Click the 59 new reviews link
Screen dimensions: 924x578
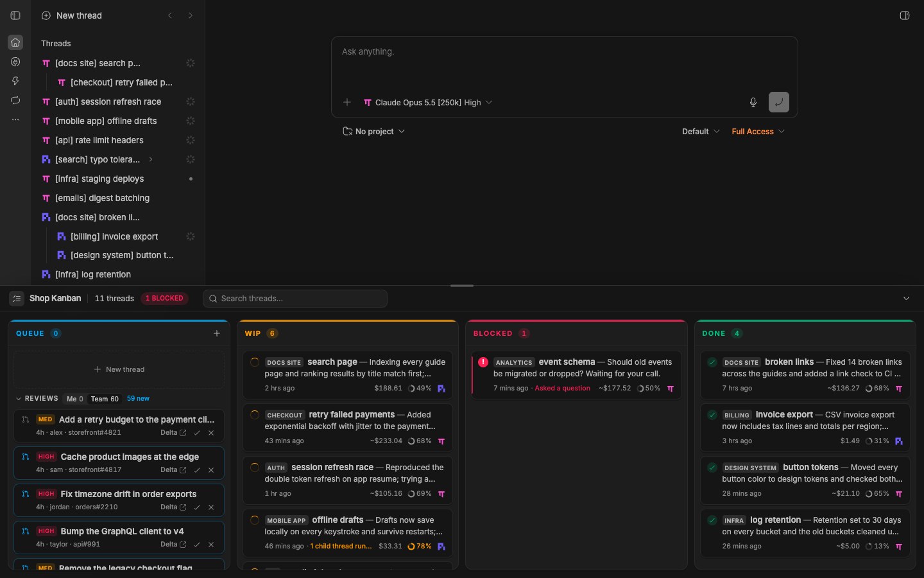(138, 399)
